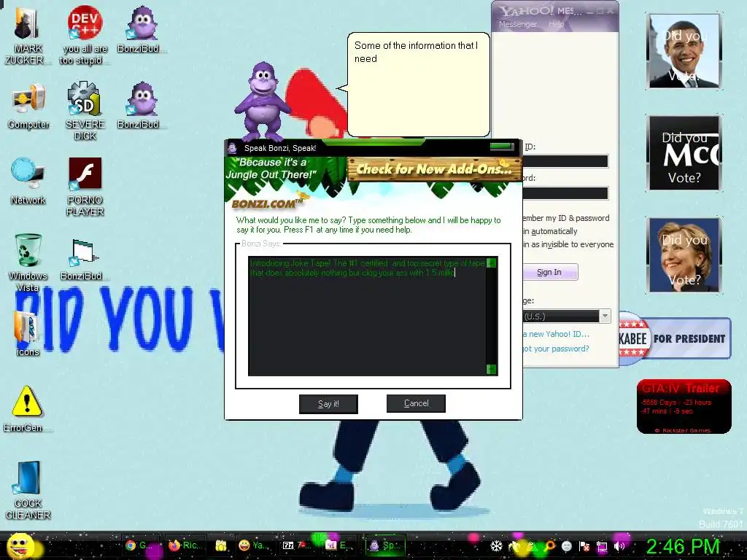Click the Obama "Did you Vote?" gadget

click(x=684, y=51)
